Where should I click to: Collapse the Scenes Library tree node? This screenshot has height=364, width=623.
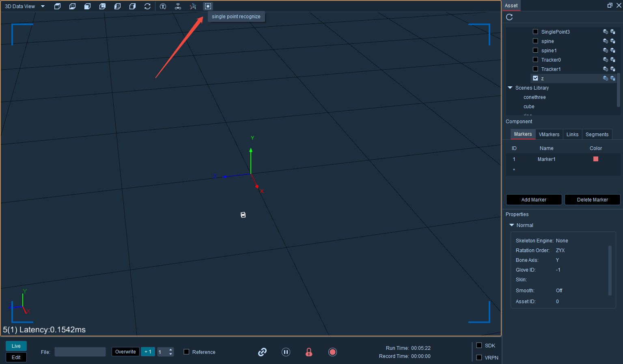(x=510, y=88)
